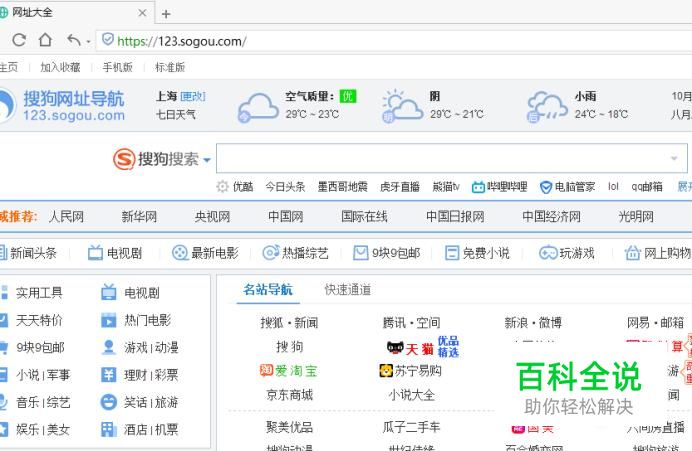Image resolution: width=692 pixels, height=451 pixels.
Task: Open 天猫 优品精选 link
Action: pos(423,347)
